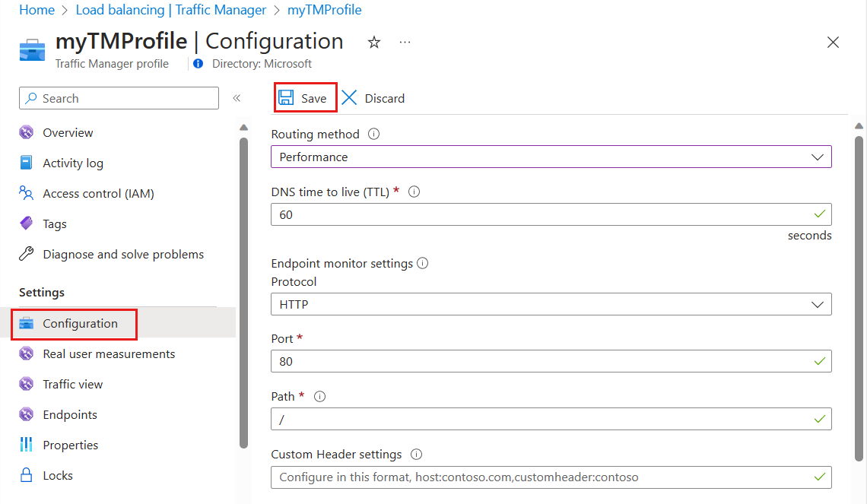Edit the Path field showing slash
This screenshot has width=867, height=504.
(x=551, y=419)
